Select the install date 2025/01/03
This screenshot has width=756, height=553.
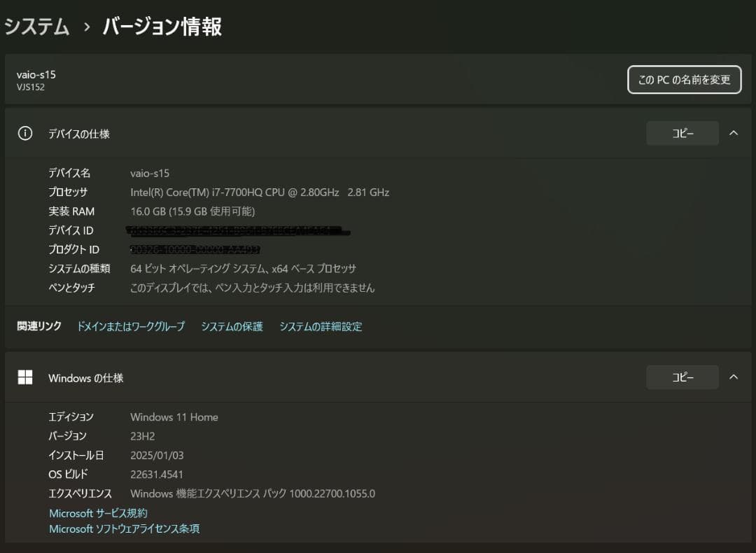point(157,455)
